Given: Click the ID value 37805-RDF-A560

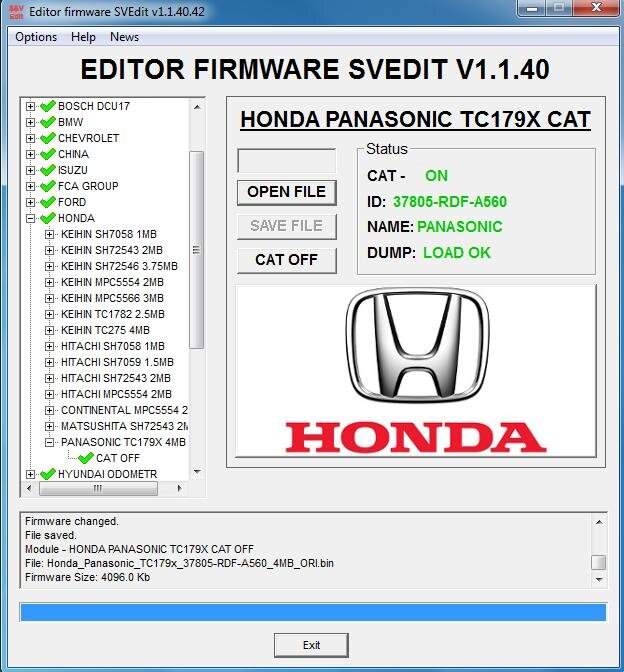Looking at the screenshot, I should [x=450, y=201].
